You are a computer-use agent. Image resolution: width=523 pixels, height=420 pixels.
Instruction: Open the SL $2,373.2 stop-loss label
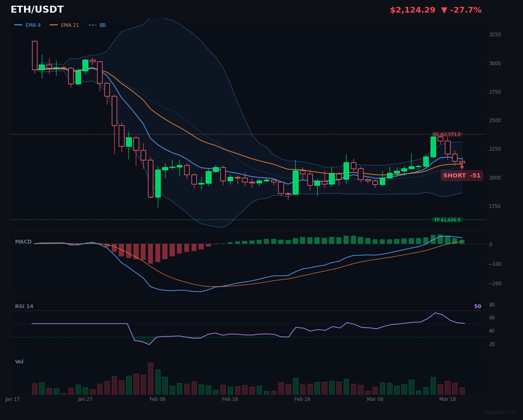tap(448, 134)
